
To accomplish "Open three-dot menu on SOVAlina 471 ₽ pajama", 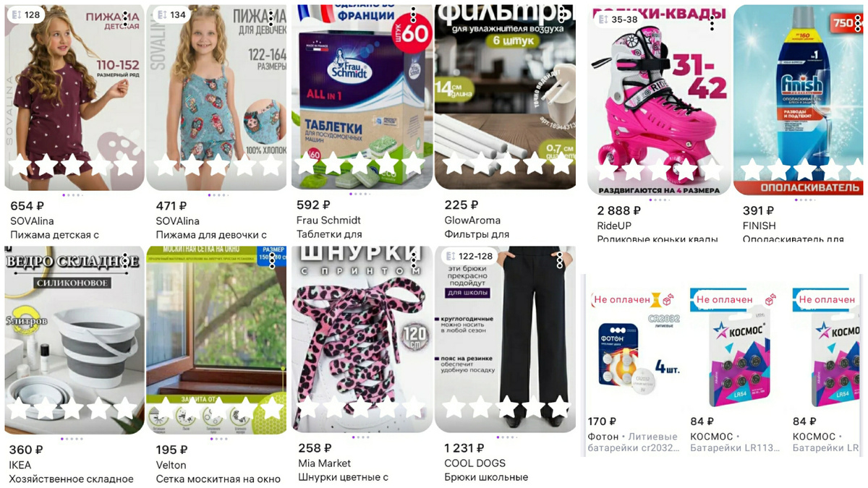I will pos(271,19).
